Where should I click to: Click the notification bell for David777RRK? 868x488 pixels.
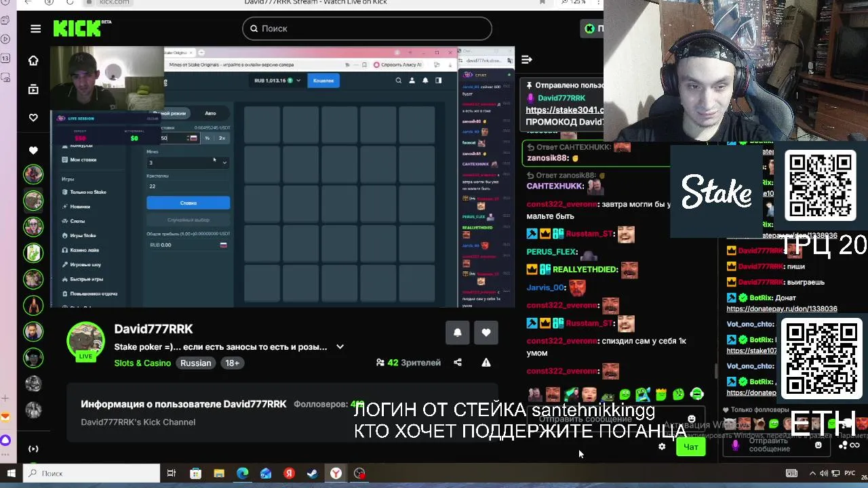[458, 332]
